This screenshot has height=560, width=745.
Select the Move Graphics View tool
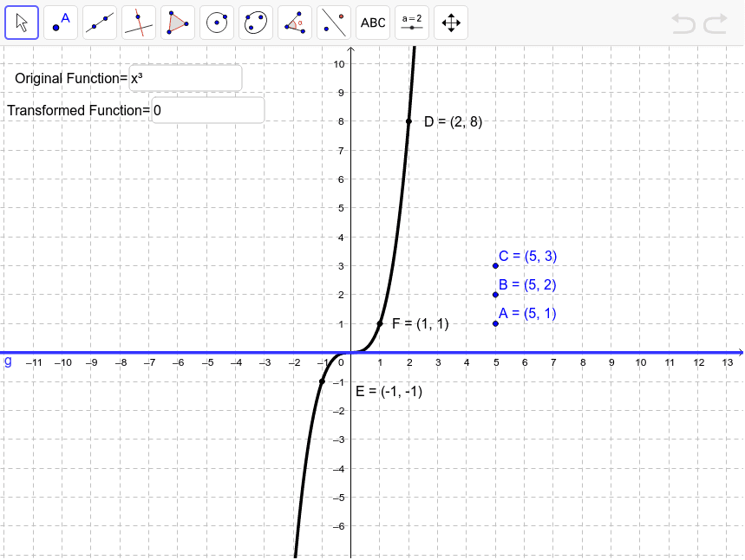coord(450,23)
